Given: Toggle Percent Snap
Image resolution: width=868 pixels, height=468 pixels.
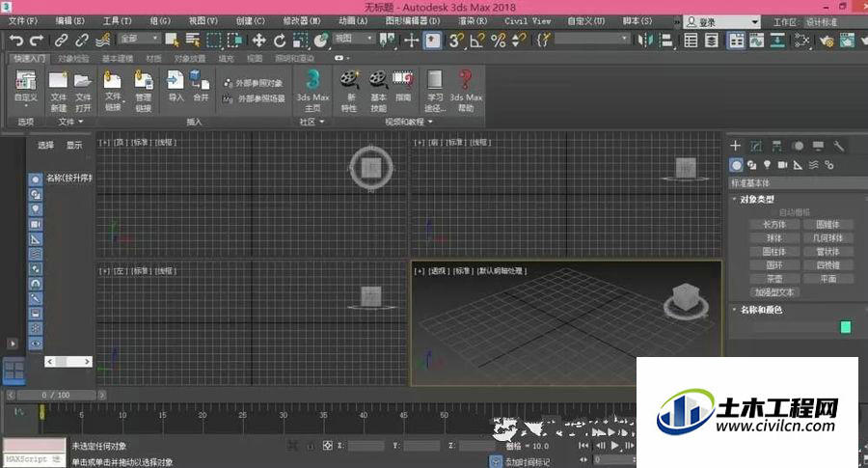Looking at the screenshot, I should (499, 41).
